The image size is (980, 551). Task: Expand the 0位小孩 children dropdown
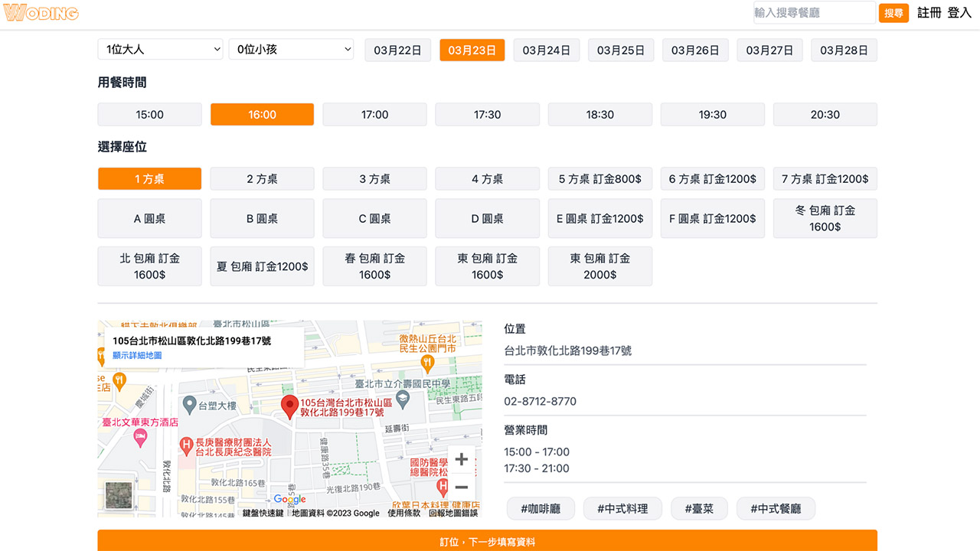(291, 49)
